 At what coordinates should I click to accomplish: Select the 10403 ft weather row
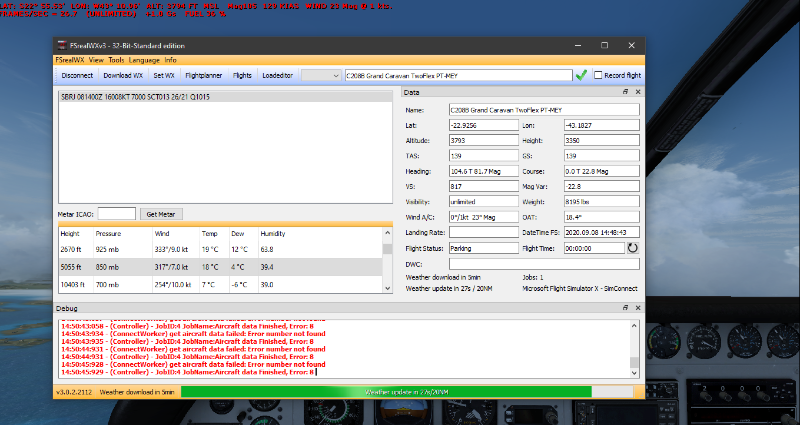(x=220, y=285)
